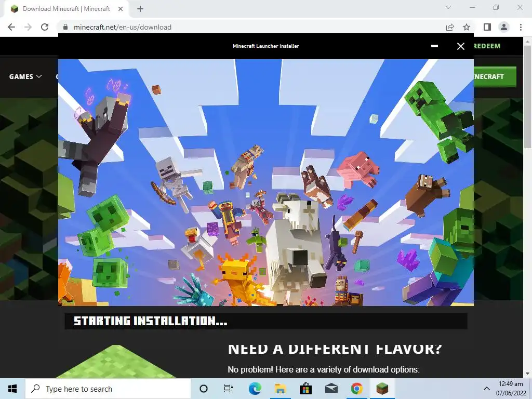Image resolution: width=532 pixels, height=399 pixels.
Task: Bookmark this page with the star
Action: 467,27
